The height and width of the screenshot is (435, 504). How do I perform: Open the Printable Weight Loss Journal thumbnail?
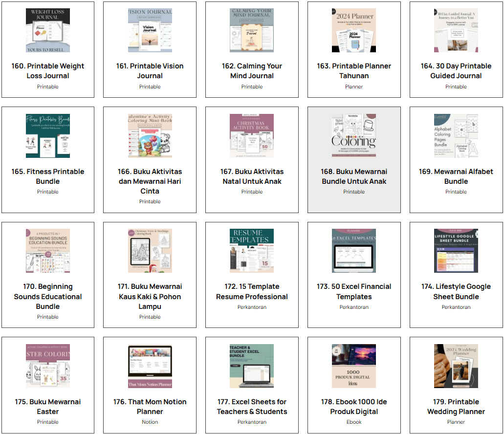pos(48,30)
